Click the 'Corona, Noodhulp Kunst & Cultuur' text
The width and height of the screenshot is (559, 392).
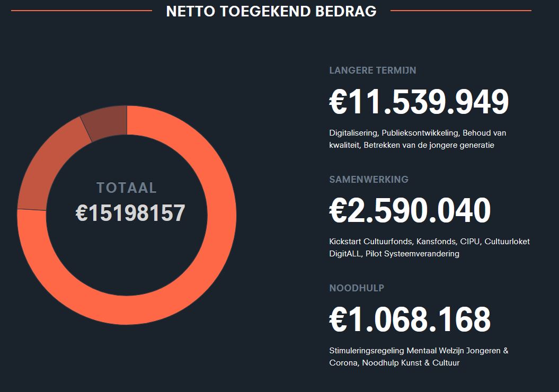coord(394,363)
